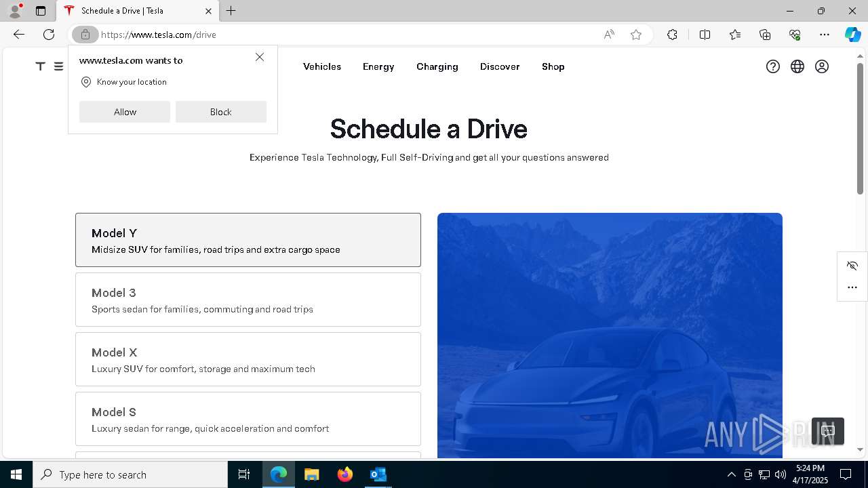The image size is (868, 488).
Task: Select the Model Y option card
Action: [x=248, y=240]
